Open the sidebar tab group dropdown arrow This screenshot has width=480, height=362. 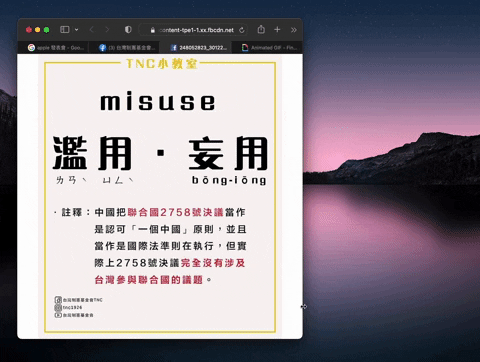tap(77, 30)
